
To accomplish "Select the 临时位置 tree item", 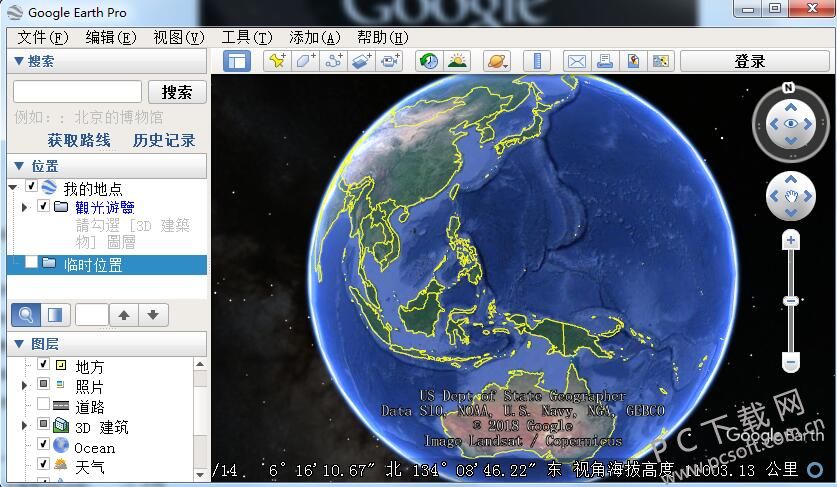I will point(107,265).
